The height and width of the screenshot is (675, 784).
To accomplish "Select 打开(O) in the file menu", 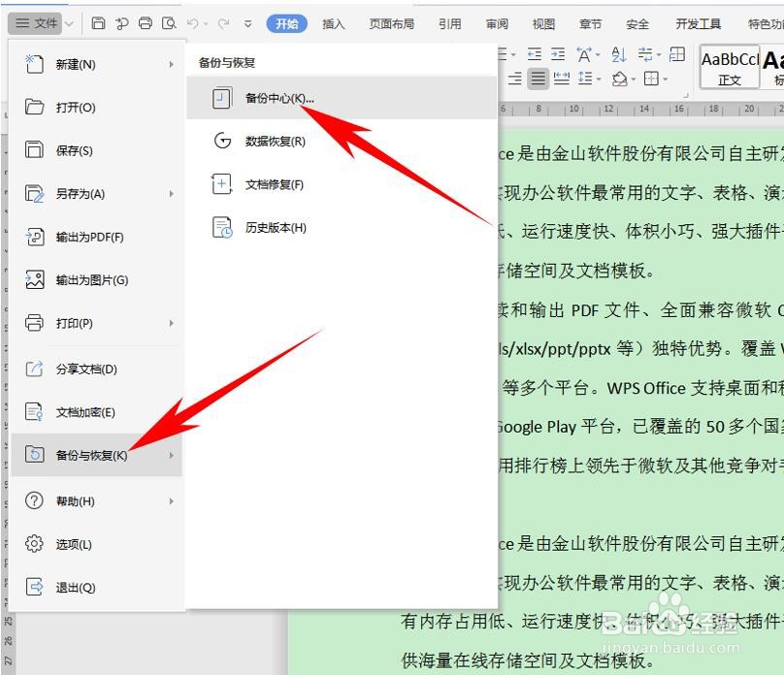I will (96, 108).
